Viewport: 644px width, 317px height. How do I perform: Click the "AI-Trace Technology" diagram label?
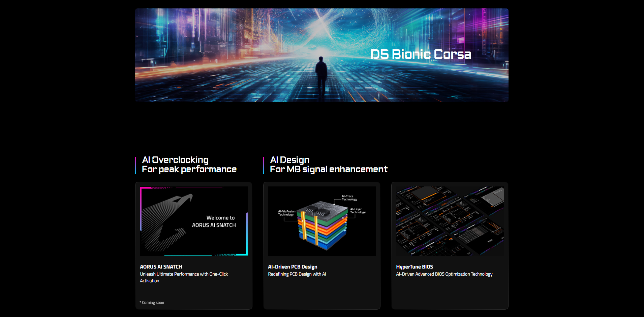pos(349,198)
